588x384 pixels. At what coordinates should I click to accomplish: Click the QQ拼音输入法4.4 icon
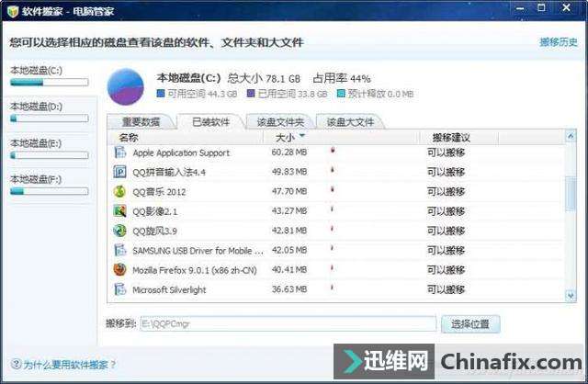[119, 172]
